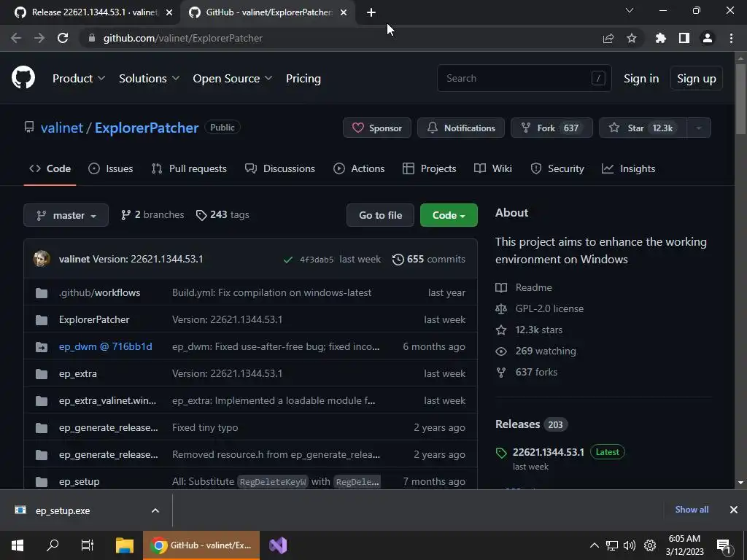Open Visual Studio from the taskbar
Image resolution: width=747 pixels, height=560 pixels.
278,545
